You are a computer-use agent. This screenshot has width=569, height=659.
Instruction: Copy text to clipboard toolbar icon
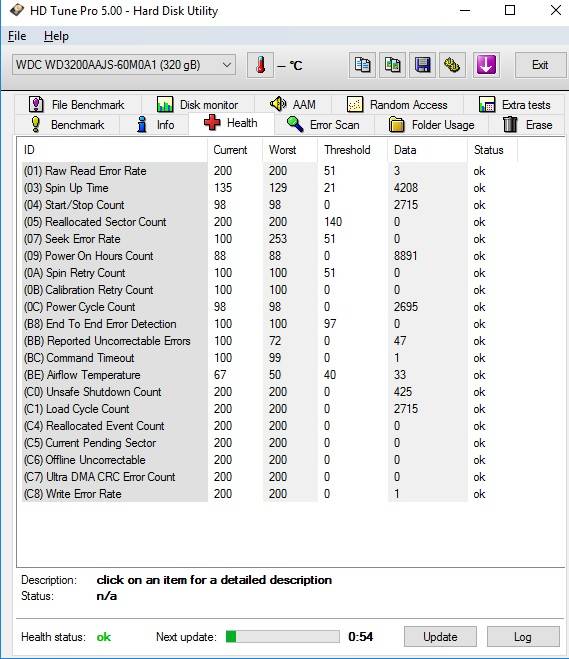click(362, 65)
